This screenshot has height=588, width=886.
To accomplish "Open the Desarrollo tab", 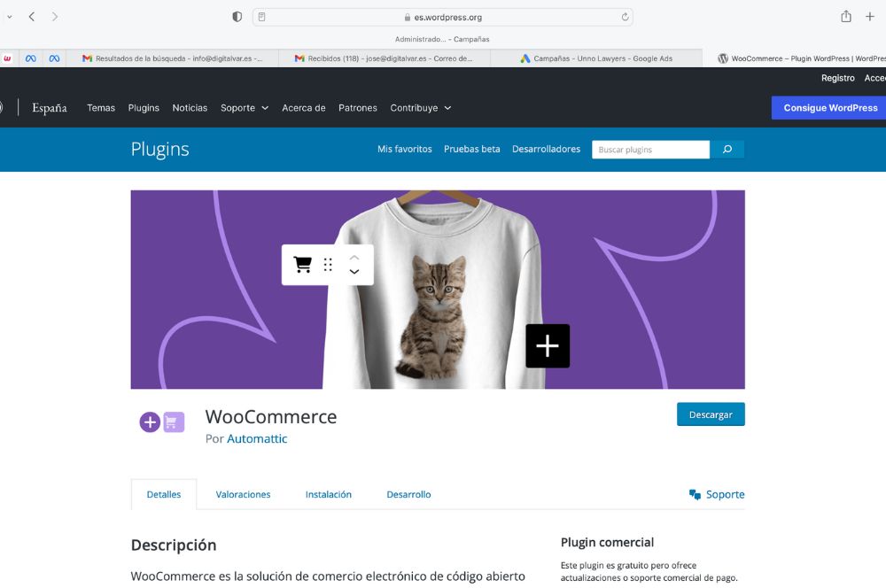I will [408, 494].
